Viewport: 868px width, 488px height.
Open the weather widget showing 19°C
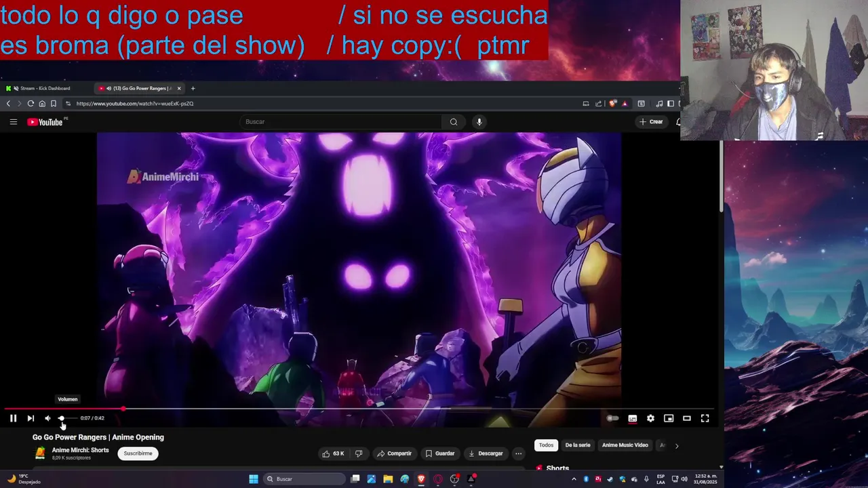[x=24, y=479]
